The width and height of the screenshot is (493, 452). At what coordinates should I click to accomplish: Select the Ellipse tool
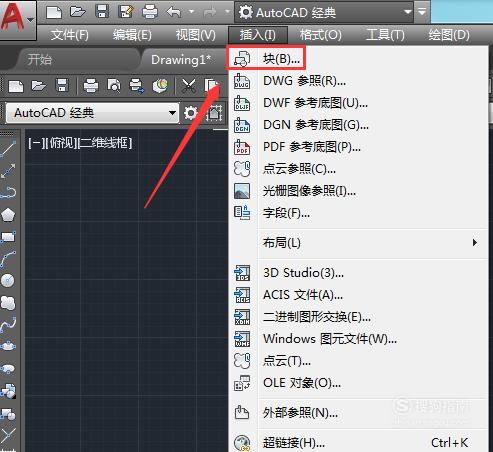[x=8, y=346]
